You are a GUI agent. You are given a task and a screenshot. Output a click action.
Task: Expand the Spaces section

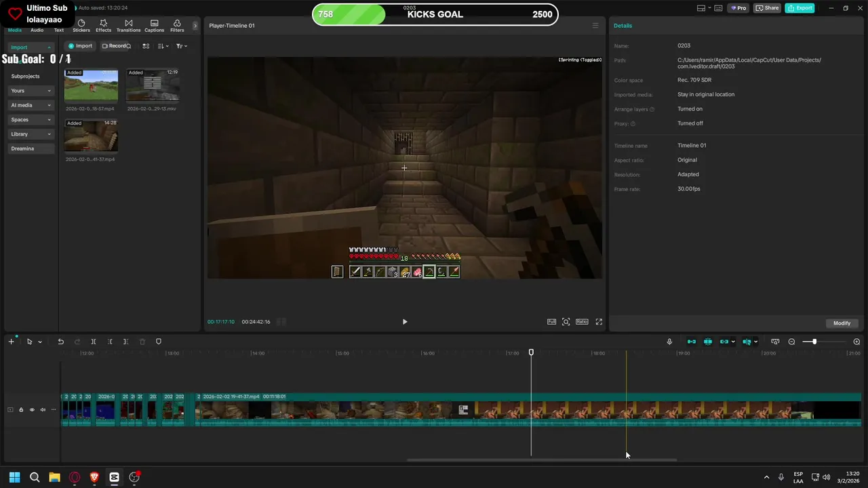(x=31, y=119)
